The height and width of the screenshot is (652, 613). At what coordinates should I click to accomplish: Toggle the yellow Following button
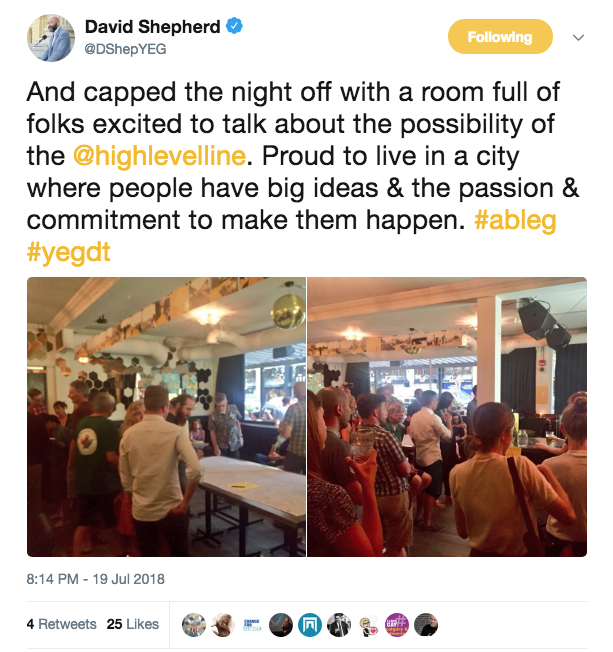(499, 37)
